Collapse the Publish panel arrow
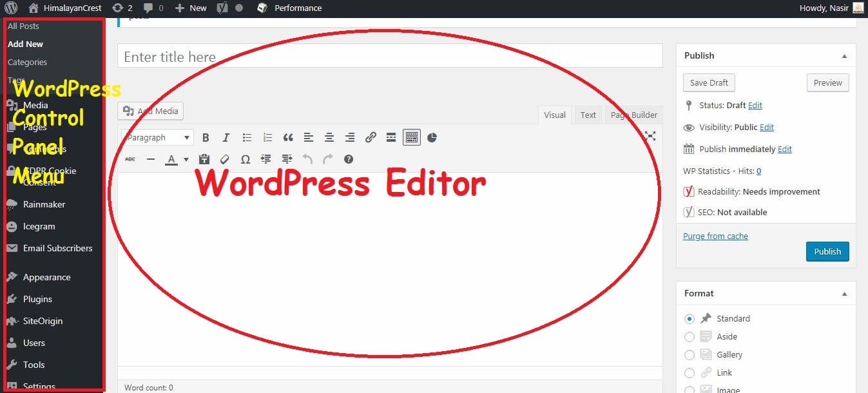This screenshot has height=393, width=868. 844,56
